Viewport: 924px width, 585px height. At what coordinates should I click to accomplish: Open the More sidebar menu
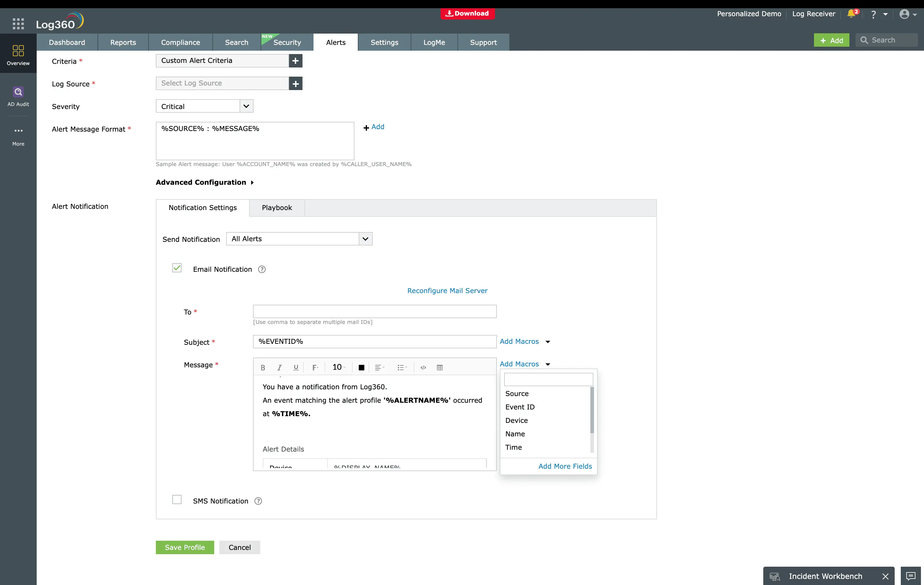[x=18, y=136]
